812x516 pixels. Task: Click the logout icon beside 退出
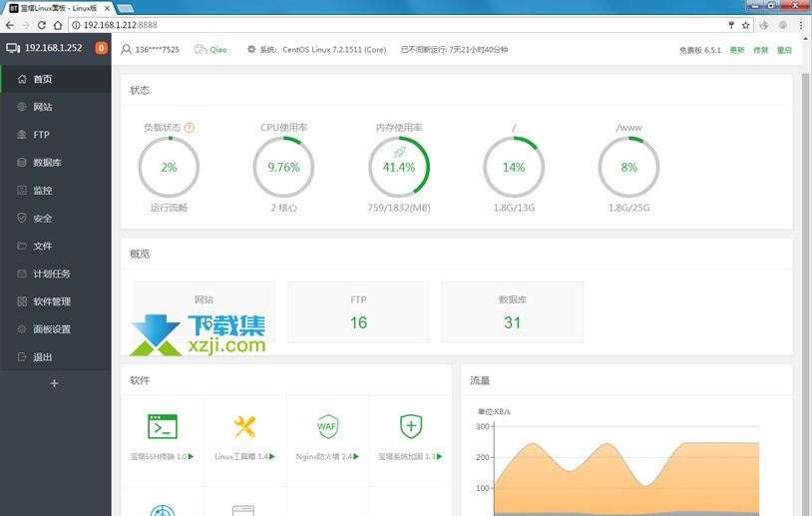(x=22, y=357)
